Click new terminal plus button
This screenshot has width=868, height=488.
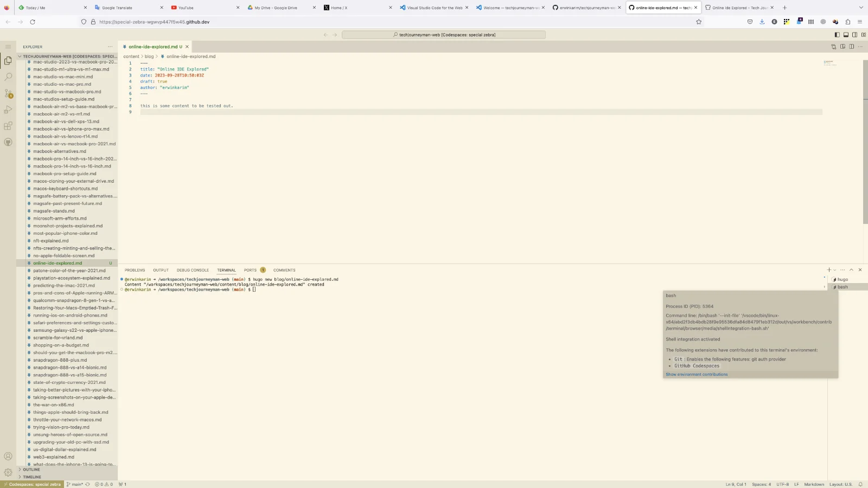pyautogui.click(x=828, y=270)
